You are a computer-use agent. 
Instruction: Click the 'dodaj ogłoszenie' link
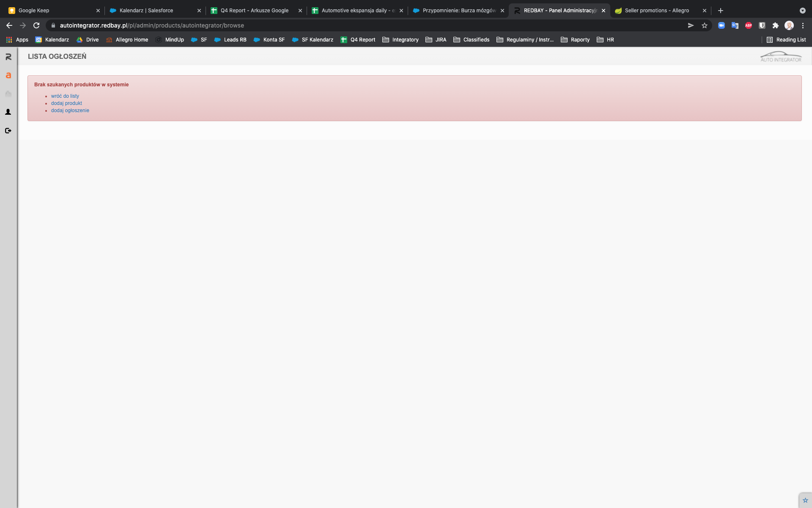(x=70, y=110)
